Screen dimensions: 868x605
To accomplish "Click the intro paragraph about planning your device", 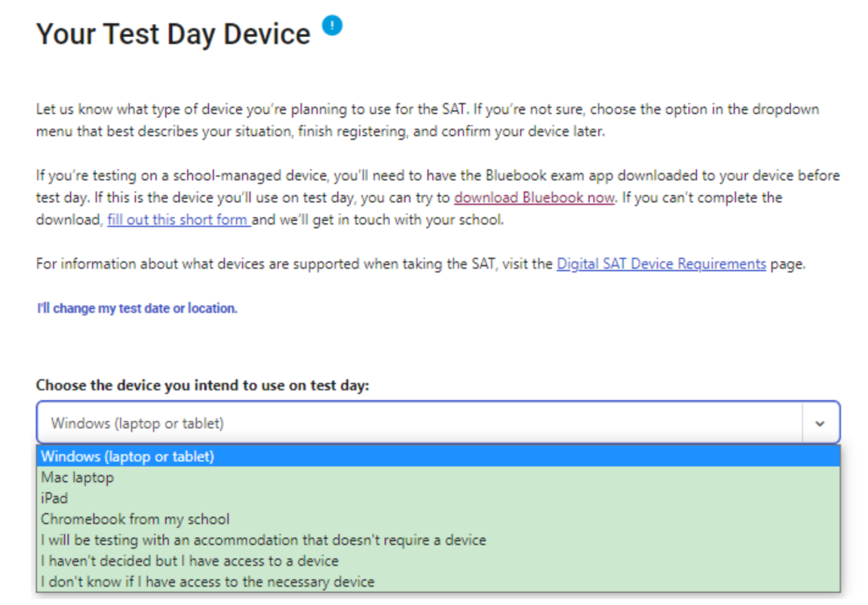I will click(428, 120).
